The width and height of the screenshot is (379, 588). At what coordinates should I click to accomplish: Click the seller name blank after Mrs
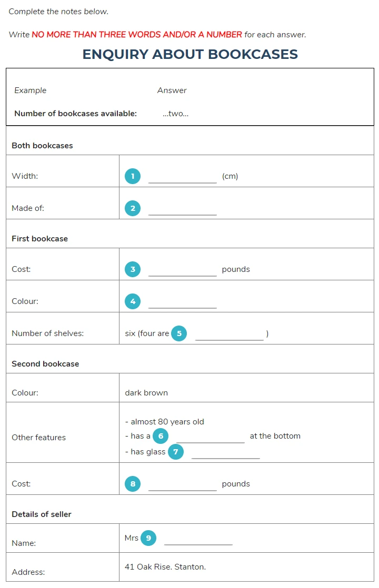[198, 539]
